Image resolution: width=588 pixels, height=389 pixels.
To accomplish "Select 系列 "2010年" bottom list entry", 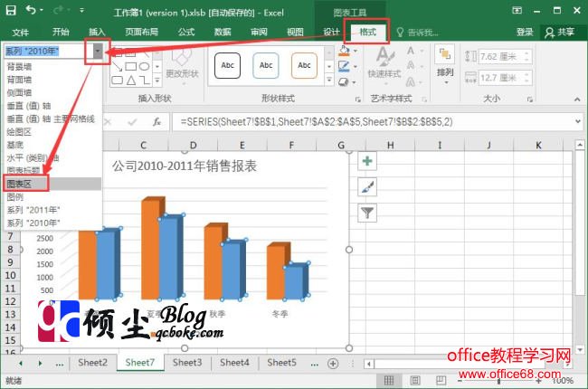I will point(33,223).
